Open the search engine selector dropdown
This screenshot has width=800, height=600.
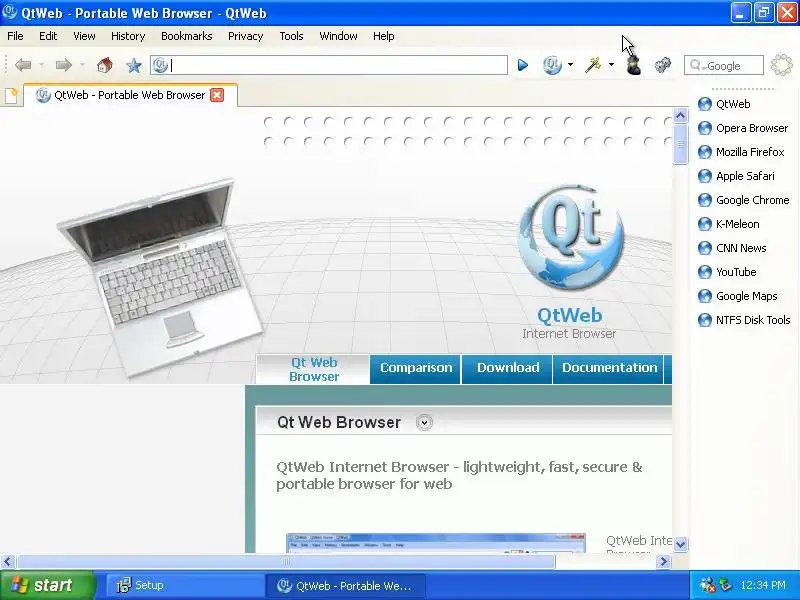tap(696, 66)
